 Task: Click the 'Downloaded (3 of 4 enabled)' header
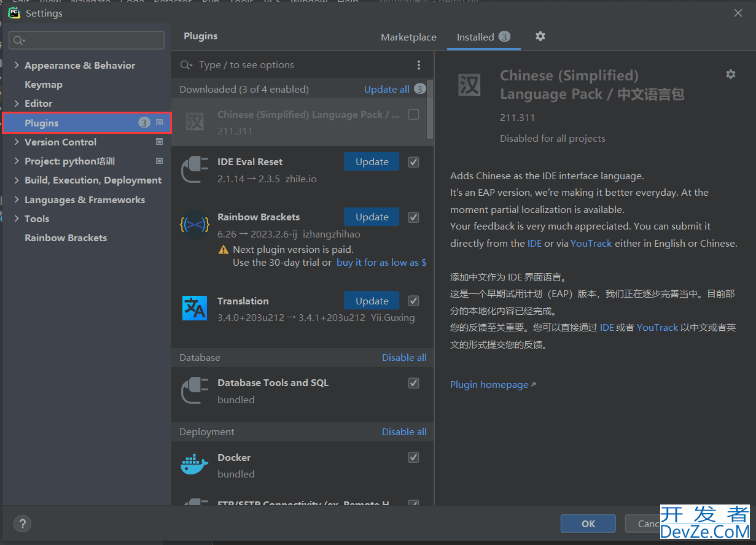pyautogui.click(x=244, y=90)
